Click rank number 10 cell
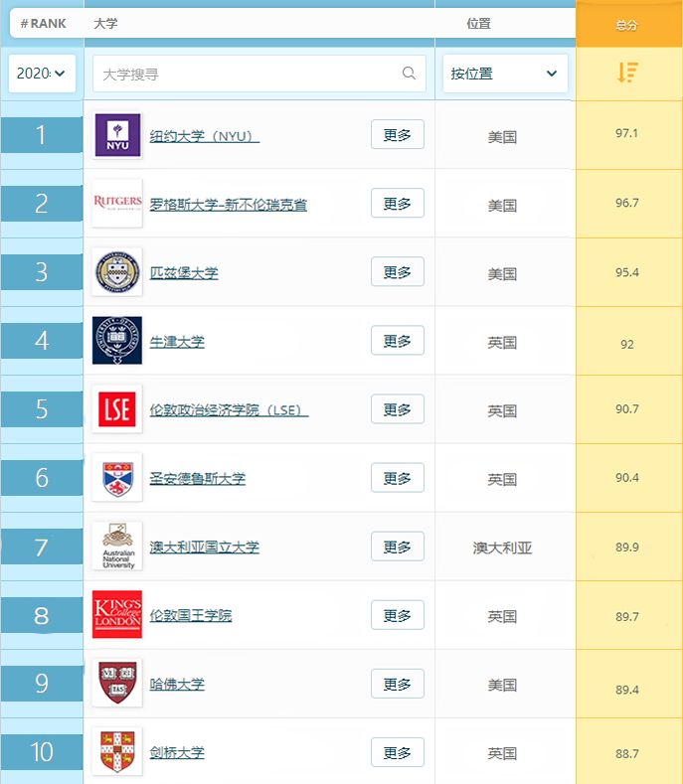683x784 pixels. (x=42, y=751)
